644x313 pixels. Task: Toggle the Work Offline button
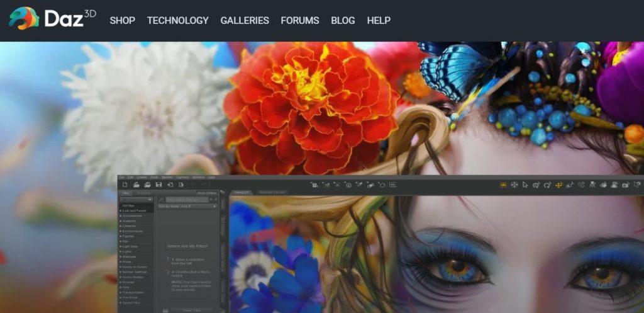click(x=207, y=193)
